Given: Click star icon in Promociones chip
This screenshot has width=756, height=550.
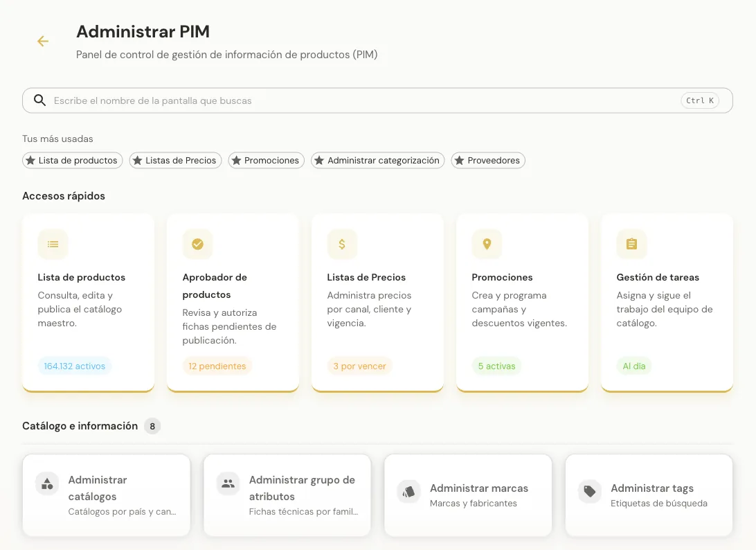Looking at the screenshot, I should (x=236, y=160).
